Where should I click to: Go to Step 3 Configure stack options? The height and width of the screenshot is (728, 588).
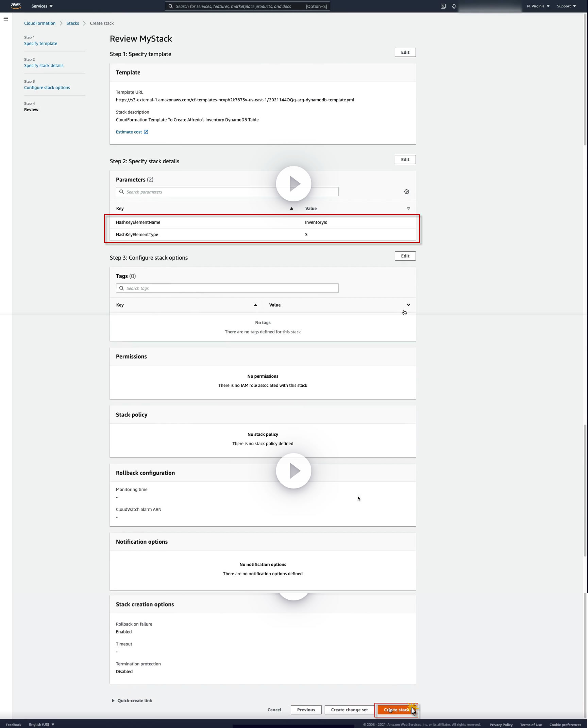[47, 88]
